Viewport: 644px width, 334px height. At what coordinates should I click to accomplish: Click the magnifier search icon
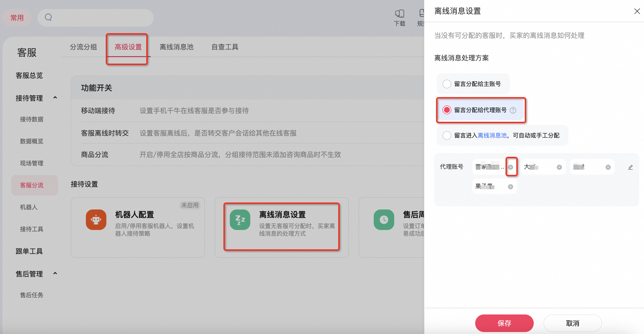click(48, 17)
